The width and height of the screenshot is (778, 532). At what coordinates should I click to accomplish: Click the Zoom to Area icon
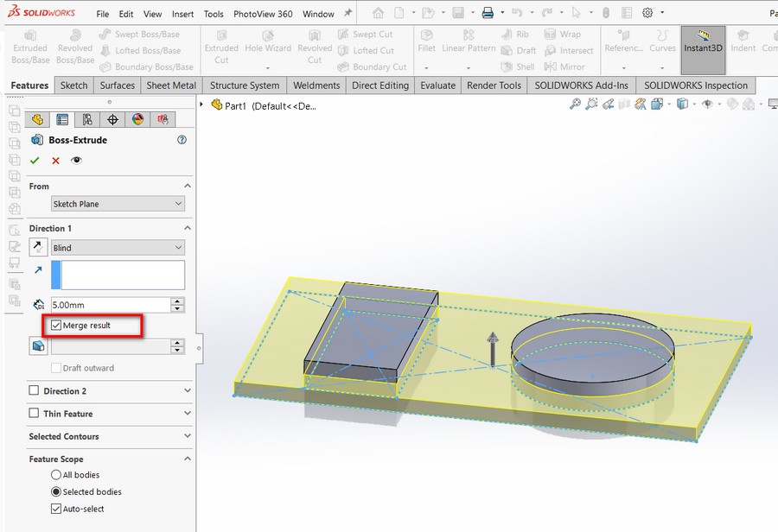point(591,104)
